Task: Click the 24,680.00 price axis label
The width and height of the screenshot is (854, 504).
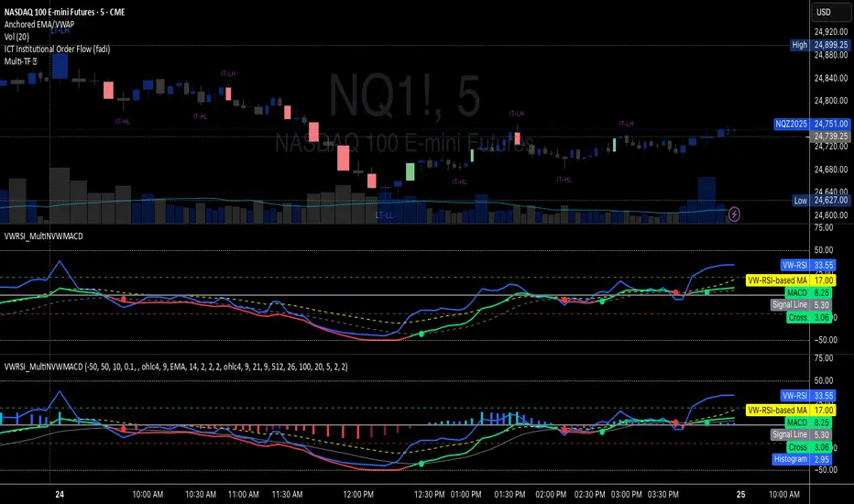Action: tap(831, 170)
